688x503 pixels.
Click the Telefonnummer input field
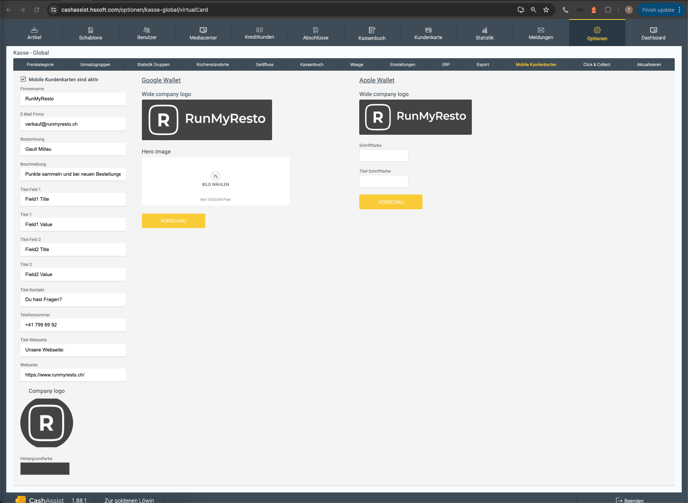click(73, 325)
